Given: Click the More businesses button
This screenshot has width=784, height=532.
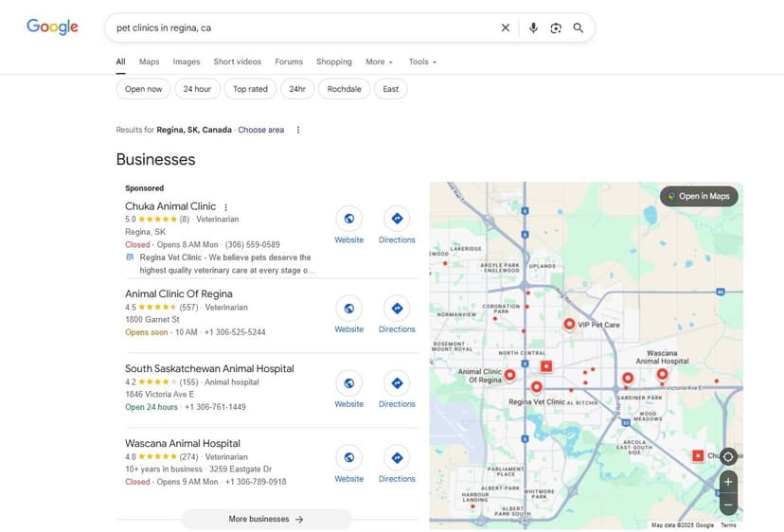Looking at the screenshot, I should coord(266,519).
